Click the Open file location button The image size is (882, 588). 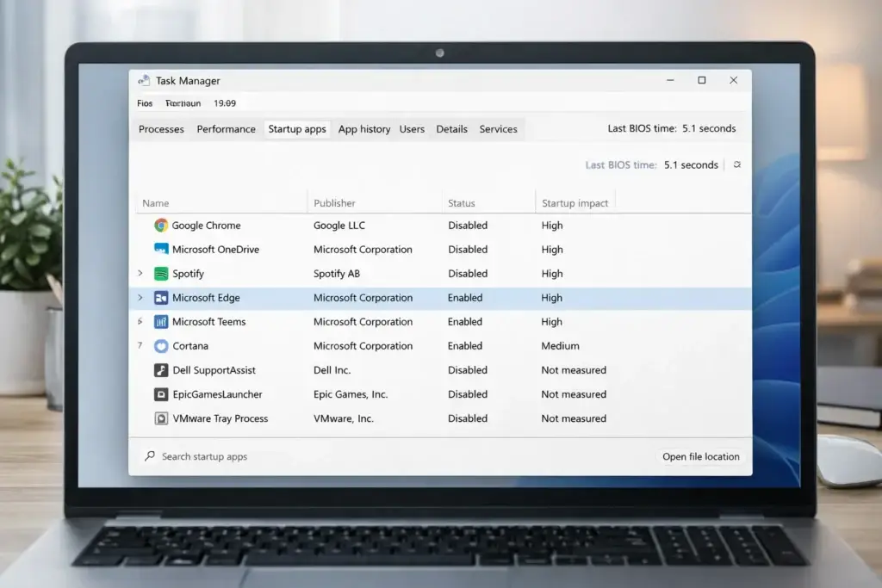pyautogui.click(x=700, y=456)
